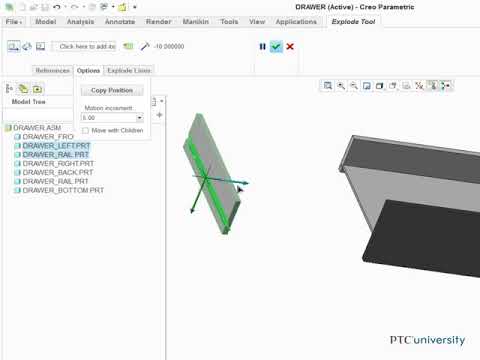Image resolution: width=480 pixels, height=360 pixels.
Task: Collapse the Options panel tab
Action: [88, 71]
